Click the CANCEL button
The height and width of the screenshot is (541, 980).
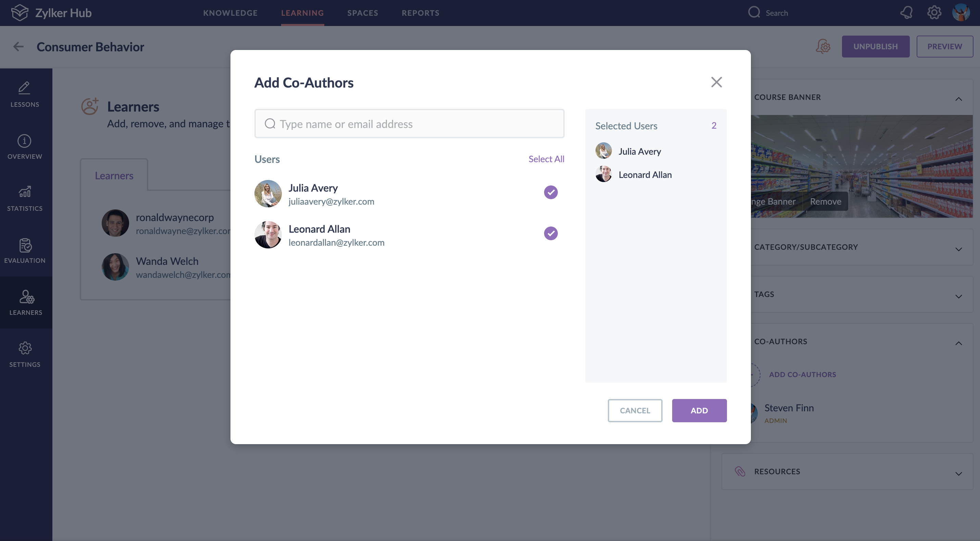[x=635, y=411]
